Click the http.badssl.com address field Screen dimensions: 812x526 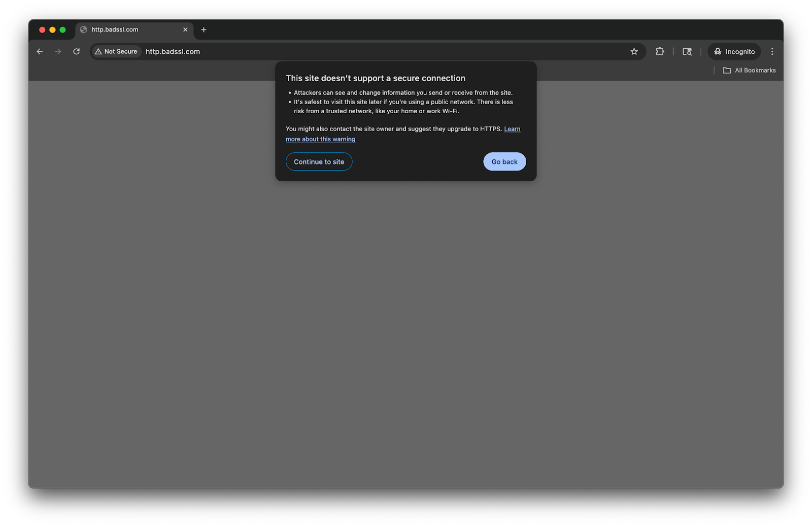[368, 51]
